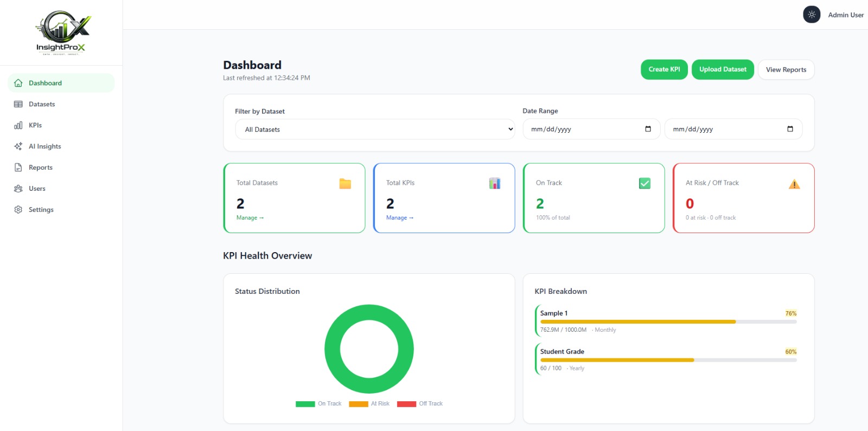Toggle the light/dark theme button
This screenshot has height=431, width=868.
tap(812, 15)
